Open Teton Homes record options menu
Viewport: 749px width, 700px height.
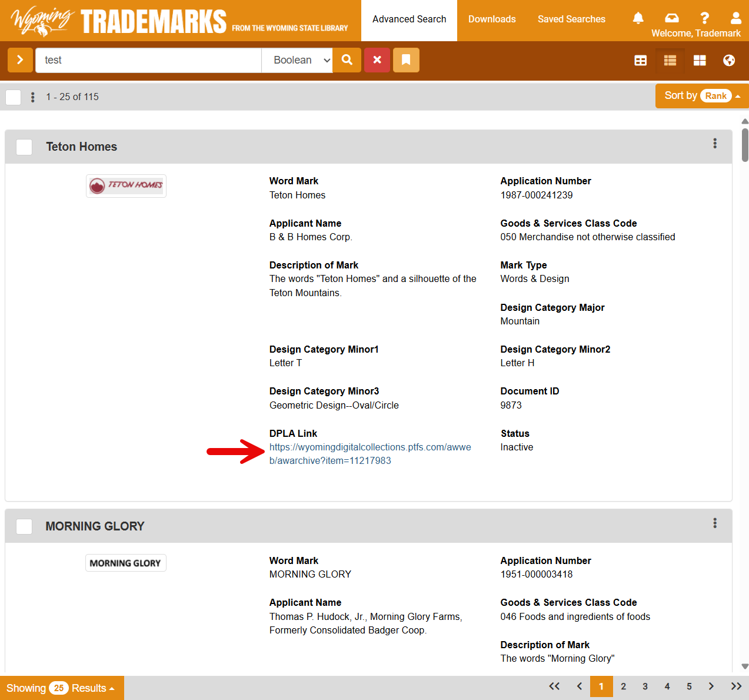click(x=715, y=143)
